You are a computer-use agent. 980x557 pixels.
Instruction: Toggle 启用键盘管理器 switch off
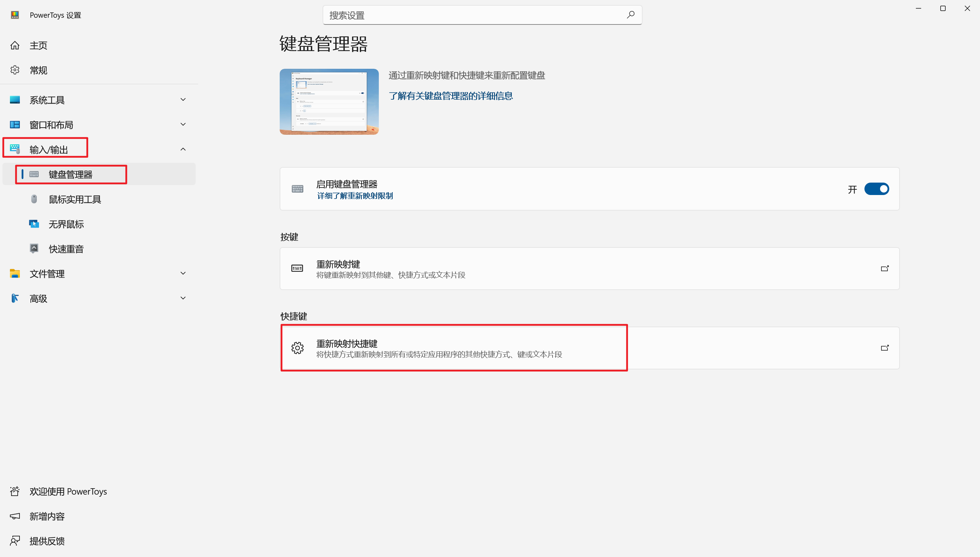point(877,189)
